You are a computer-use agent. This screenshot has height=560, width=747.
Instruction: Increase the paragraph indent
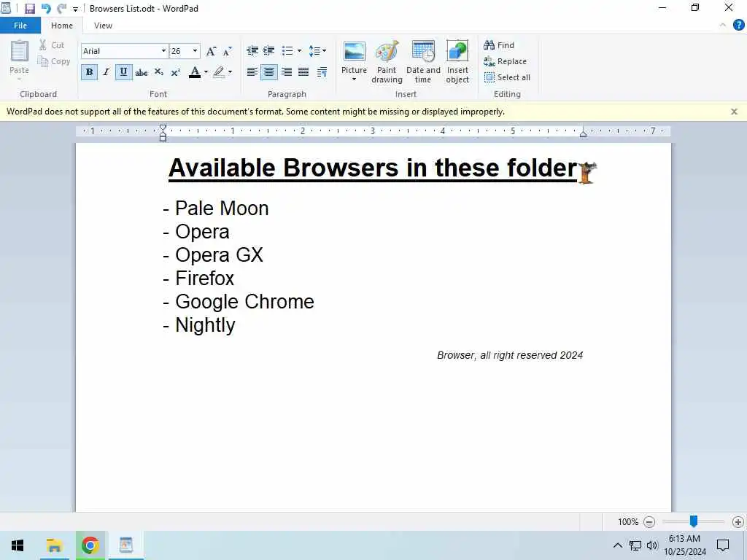click(x=268, y=51)
